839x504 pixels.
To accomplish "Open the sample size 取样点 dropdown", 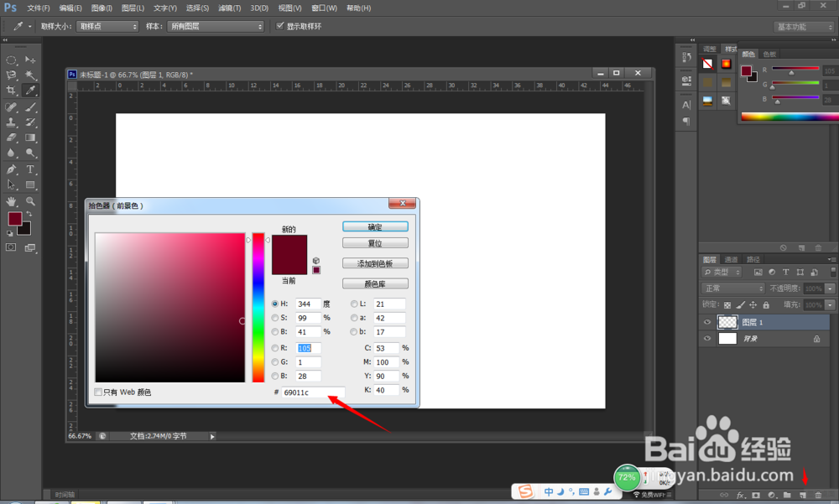I will point(107,26).
